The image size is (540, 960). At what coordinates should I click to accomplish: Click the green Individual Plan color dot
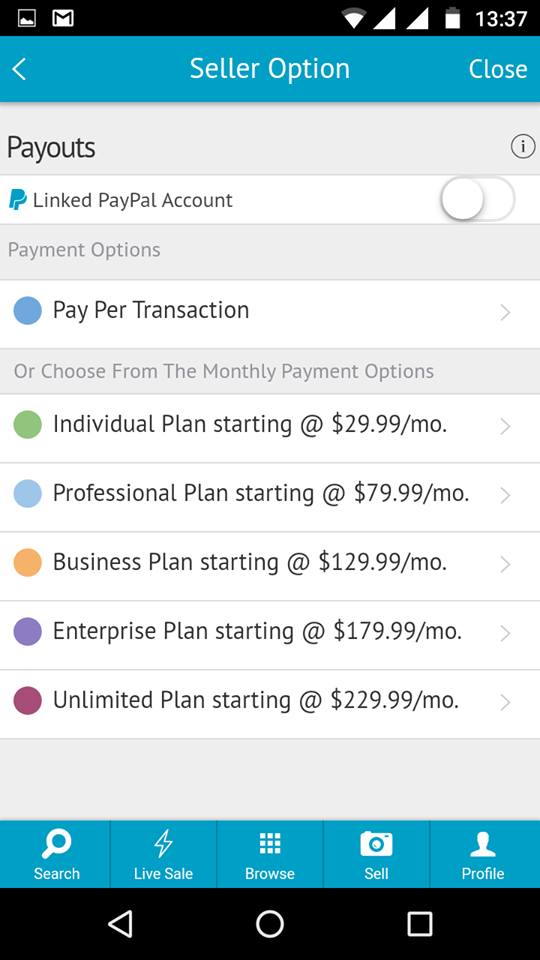(28, 424)
